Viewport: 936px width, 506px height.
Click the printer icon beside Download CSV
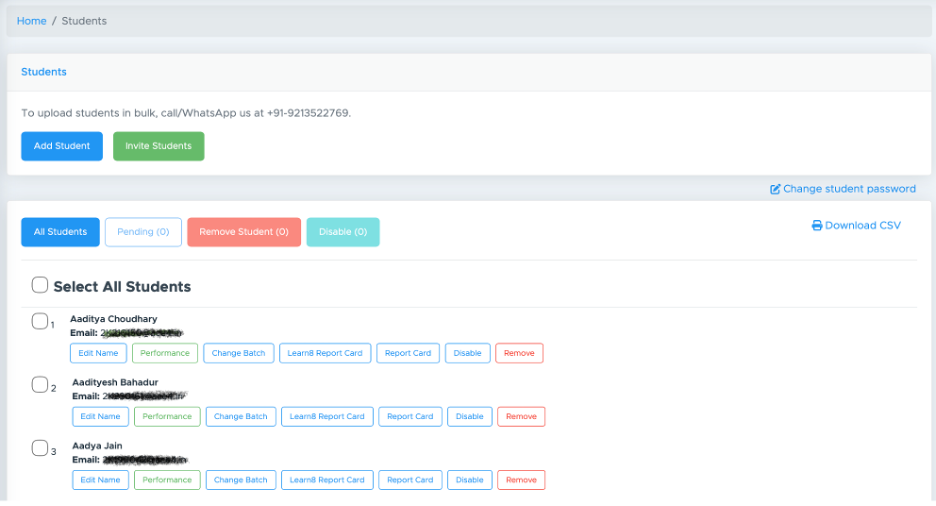pos(817,226)
